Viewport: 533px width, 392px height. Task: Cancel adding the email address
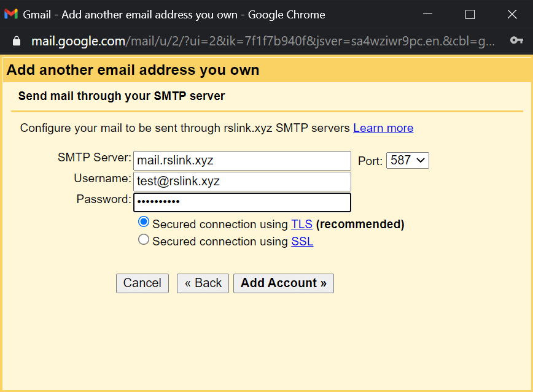(x=142, y=283)
